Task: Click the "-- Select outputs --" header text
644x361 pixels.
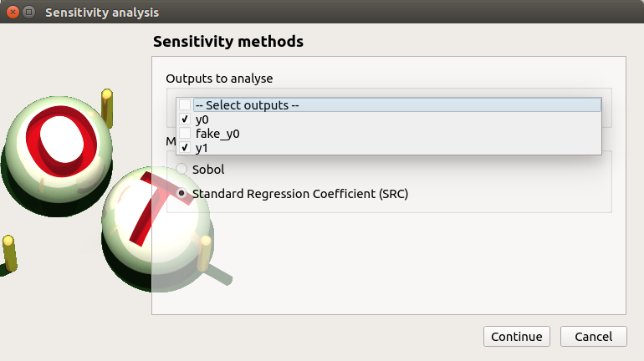Action: click(247, 105)
